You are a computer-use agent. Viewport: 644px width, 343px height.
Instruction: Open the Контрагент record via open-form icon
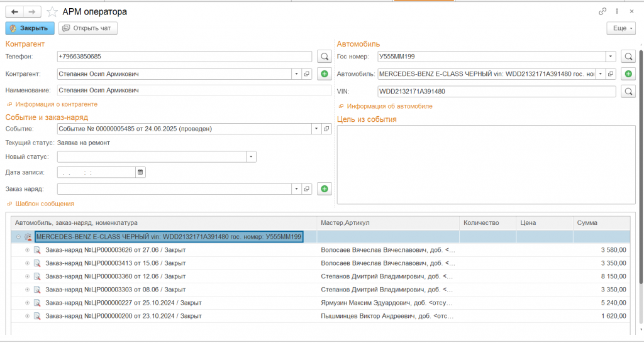pos(307,74)
